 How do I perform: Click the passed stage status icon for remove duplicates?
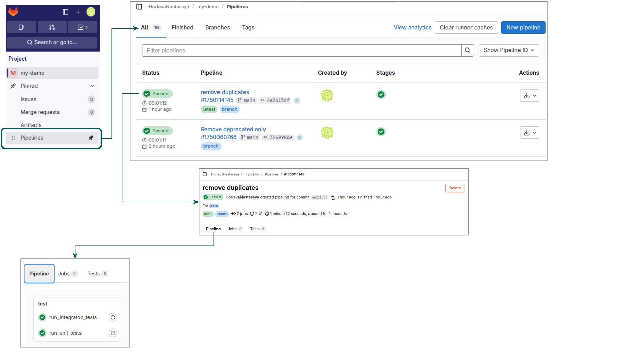tap(381, 95)
